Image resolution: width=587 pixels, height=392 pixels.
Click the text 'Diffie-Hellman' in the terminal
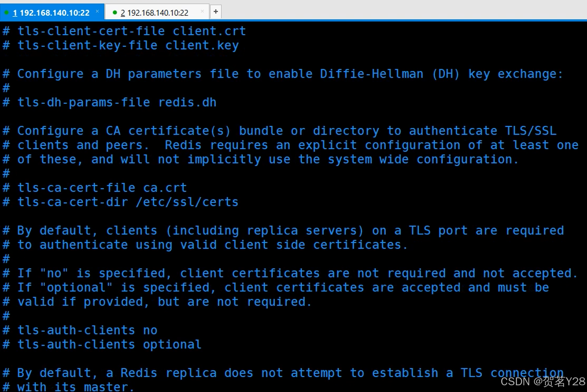(x=372, y=74)
